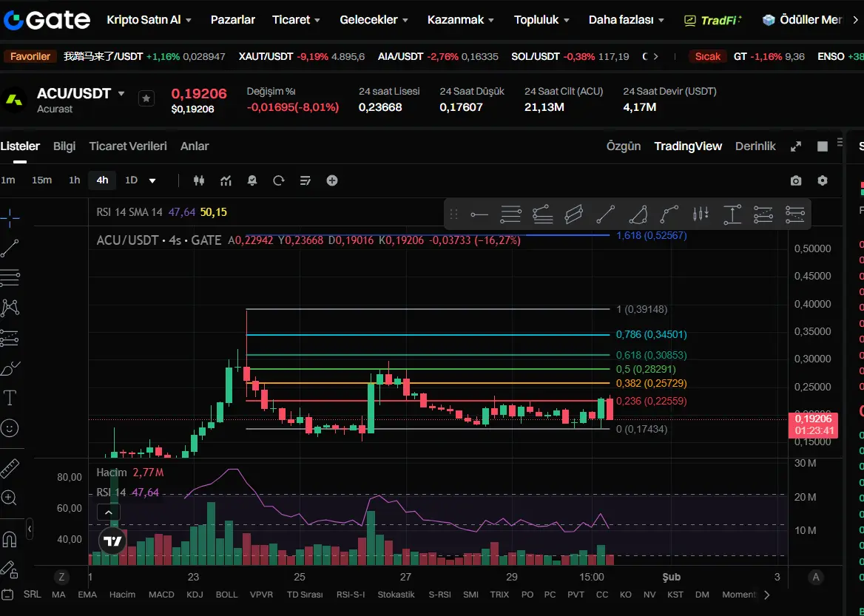Image resolution: width=864 pixels, height=616 pixels.
Task: Open the Ticaret dropdown menu
Action: [297, 20]
